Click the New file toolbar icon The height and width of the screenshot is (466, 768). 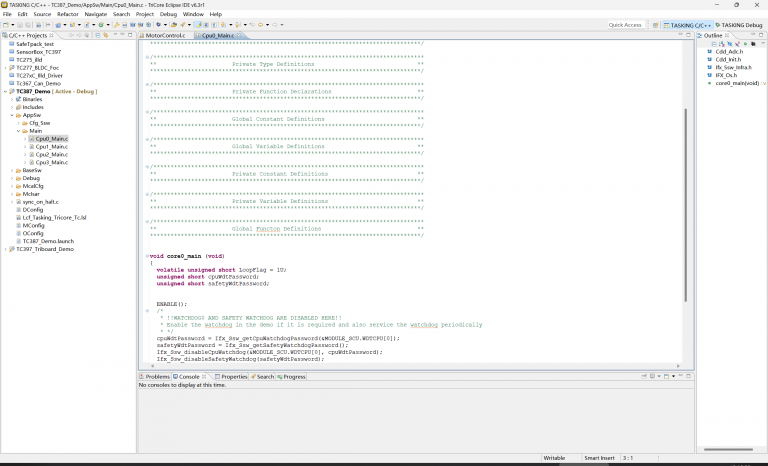(6, 25)
